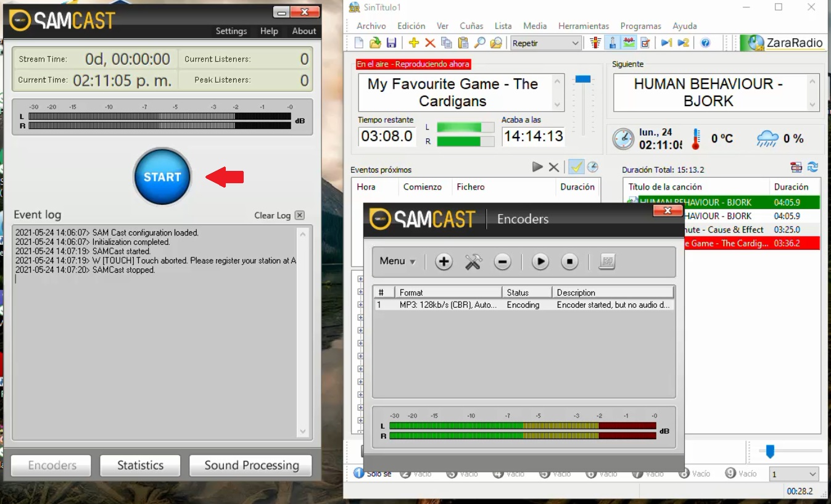Click the 'Título de la canción' column header
The width and height of the screenshot is (831, 504).
(696, 187)
